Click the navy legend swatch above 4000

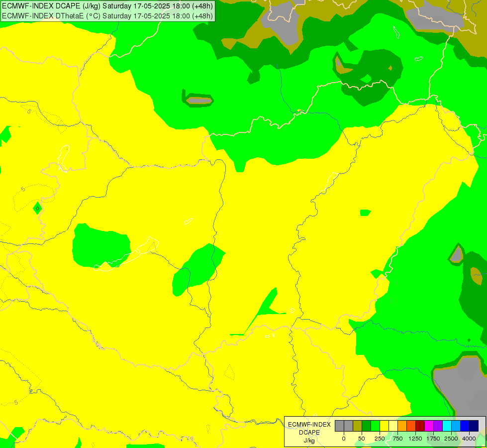(474, 426)
